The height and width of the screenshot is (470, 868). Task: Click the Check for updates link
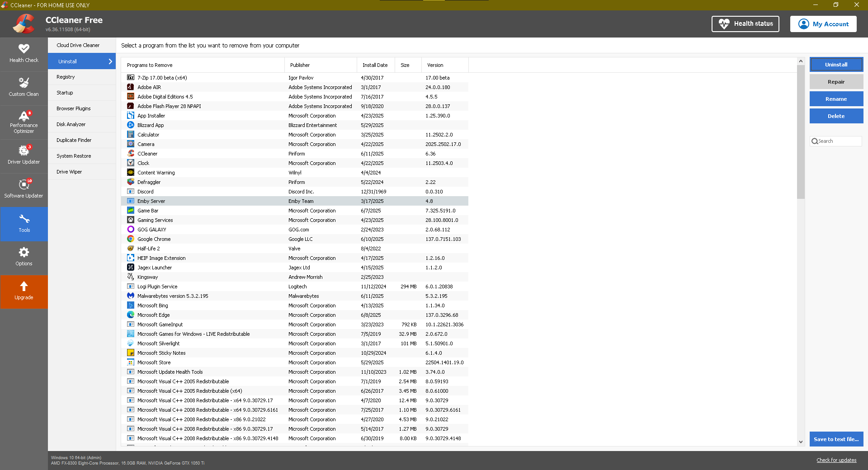[x=836, y=460]
